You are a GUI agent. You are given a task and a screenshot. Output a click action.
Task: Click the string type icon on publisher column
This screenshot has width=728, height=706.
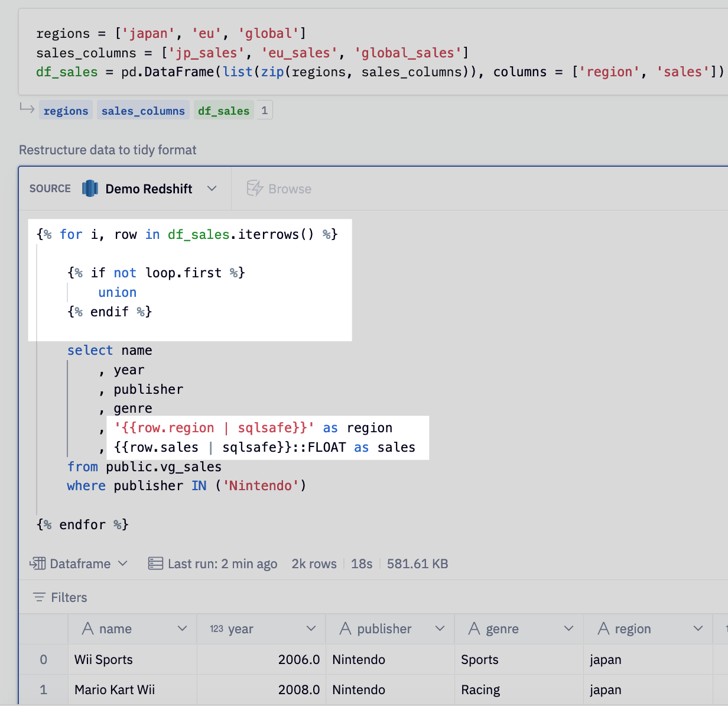(345, 629)
